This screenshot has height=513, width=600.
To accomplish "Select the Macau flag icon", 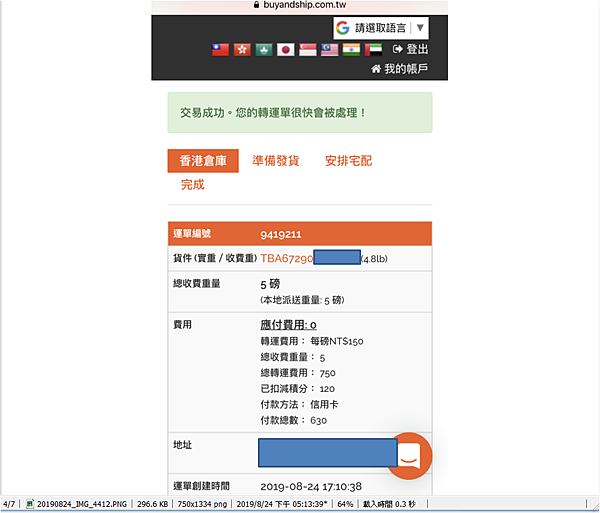I will [264, 50].
